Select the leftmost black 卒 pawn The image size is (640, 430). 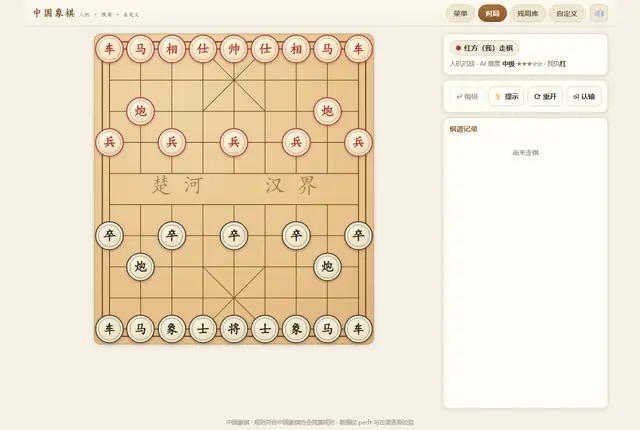click(109, 235)
